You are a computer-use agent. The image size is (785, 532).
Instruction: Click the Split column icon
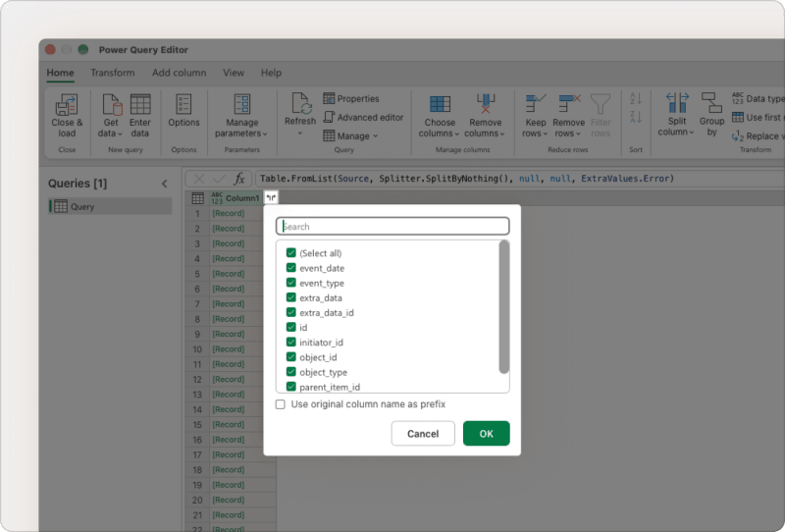677,103
